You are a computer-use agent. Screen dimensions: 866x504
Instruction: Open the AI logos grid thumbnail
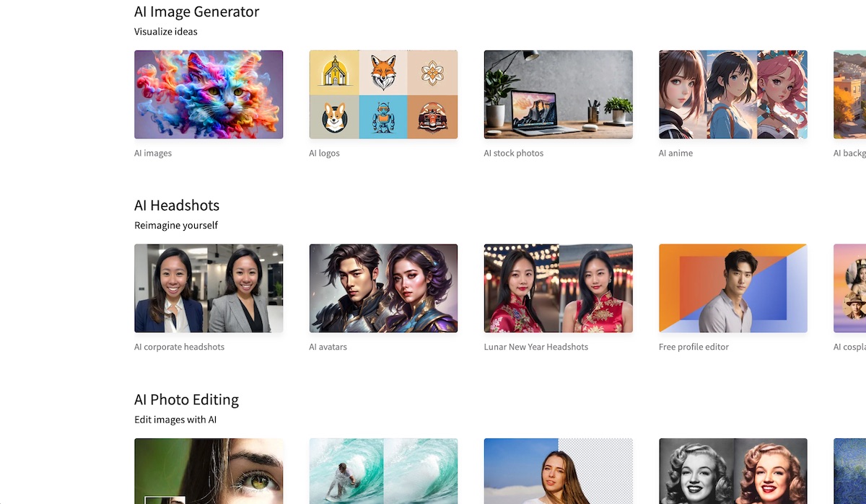[383, 94]
